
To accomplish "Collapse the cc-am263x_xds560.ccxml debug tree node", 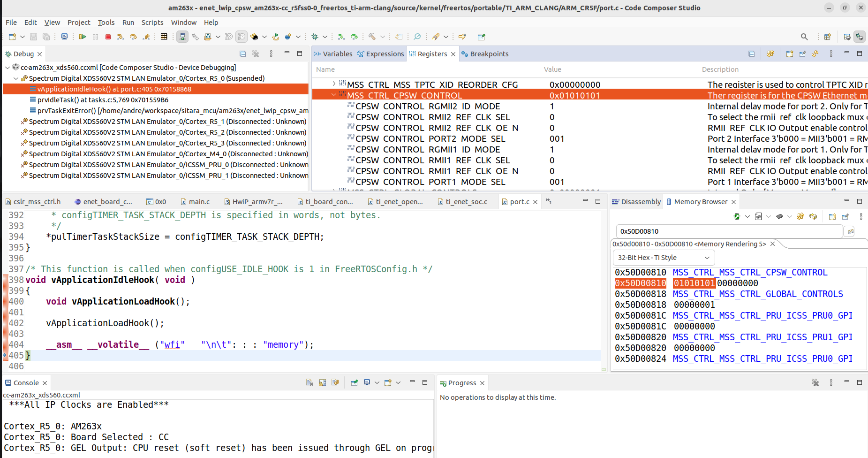I will [8, 68].
